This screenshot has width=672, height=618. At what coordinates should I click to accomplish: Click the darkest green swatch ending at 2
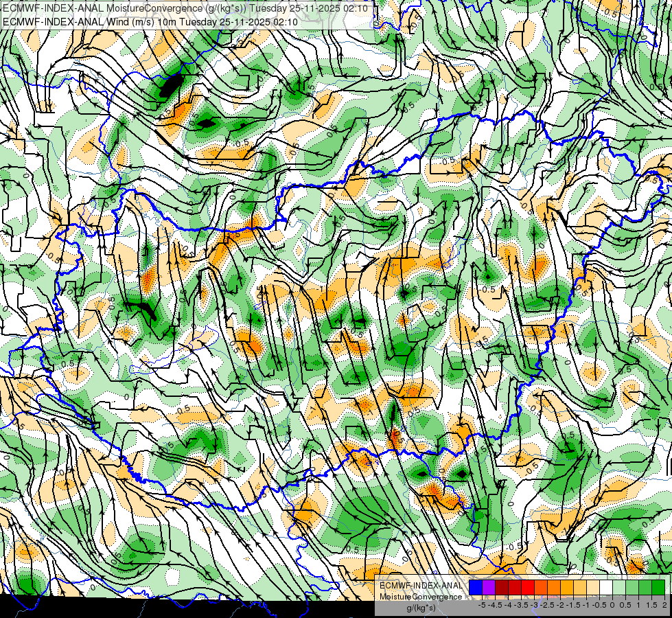point(658,588)
